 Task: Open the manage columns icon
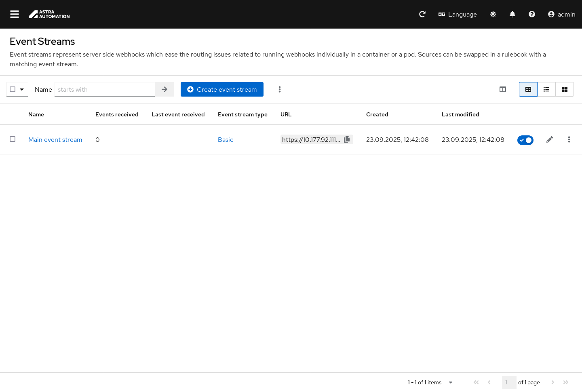[503, 89]
